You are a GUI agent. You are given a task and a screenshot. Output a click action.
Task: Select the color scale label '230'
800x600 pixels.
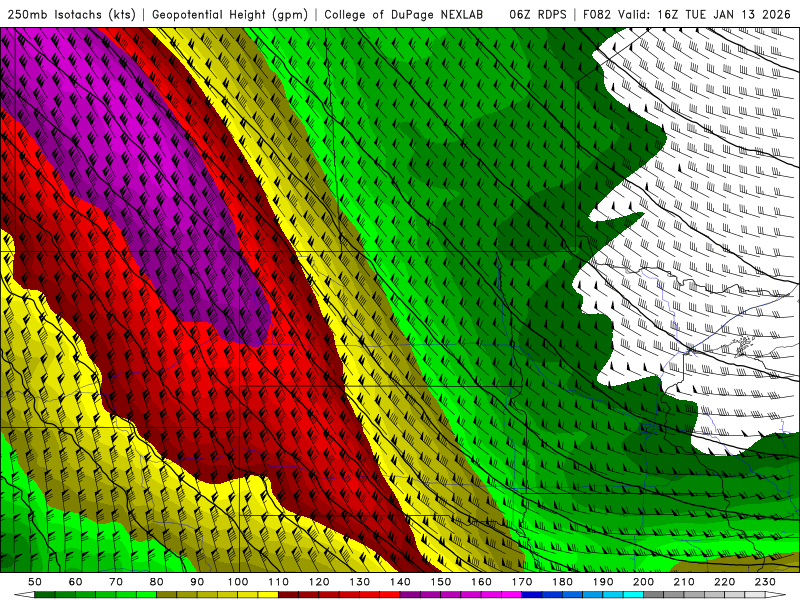coord(765,582)
